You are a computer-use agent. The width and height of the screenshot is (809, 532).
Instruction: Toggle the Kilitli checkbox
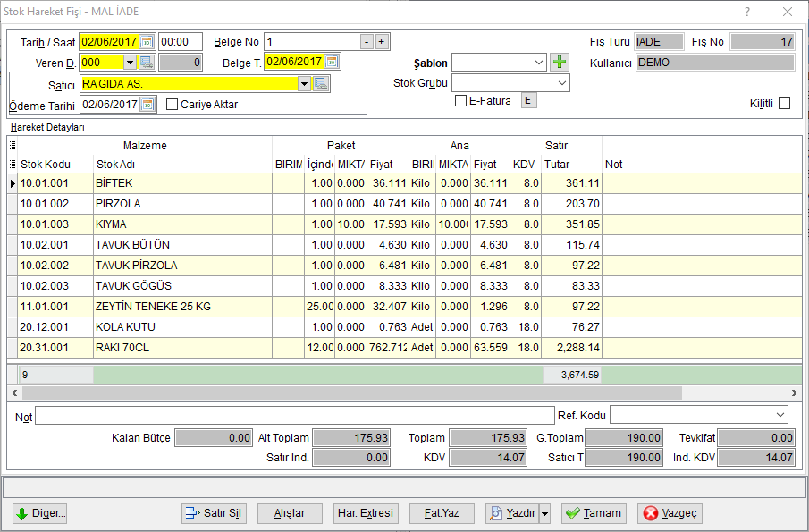click(x=784, y=104)
